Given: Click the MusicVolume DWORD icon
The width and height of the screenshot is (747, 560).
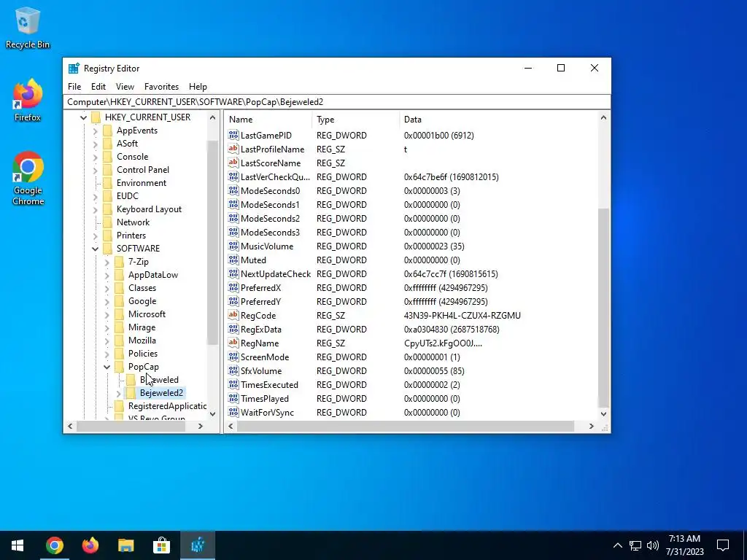Looking at the screenshot, I should 233,246.
